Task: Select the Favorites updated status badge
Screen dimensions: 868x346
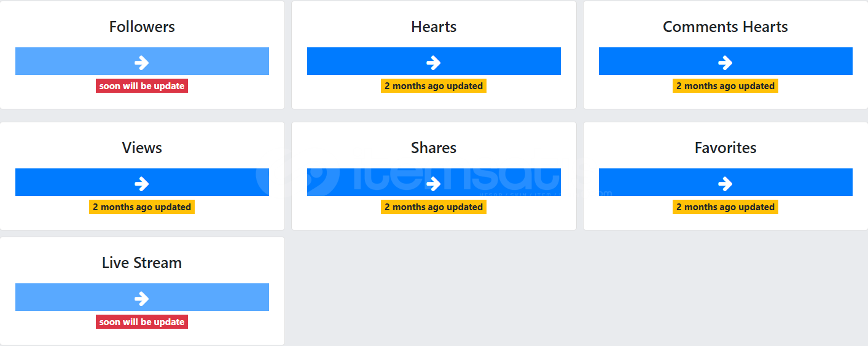Action: pos(725,207)
